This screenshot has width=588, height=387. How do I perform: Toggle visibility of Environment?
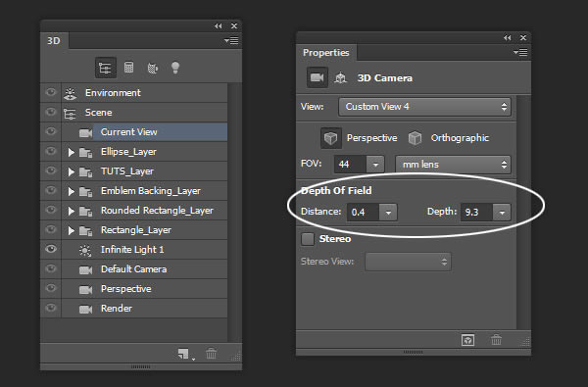point(51,92)
